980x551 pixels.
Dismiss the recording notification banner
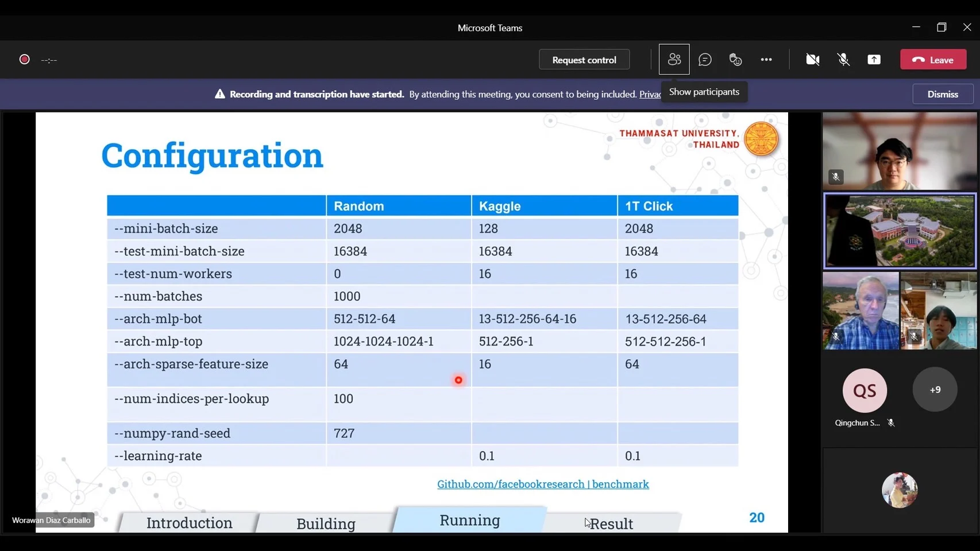coord(943,94)
